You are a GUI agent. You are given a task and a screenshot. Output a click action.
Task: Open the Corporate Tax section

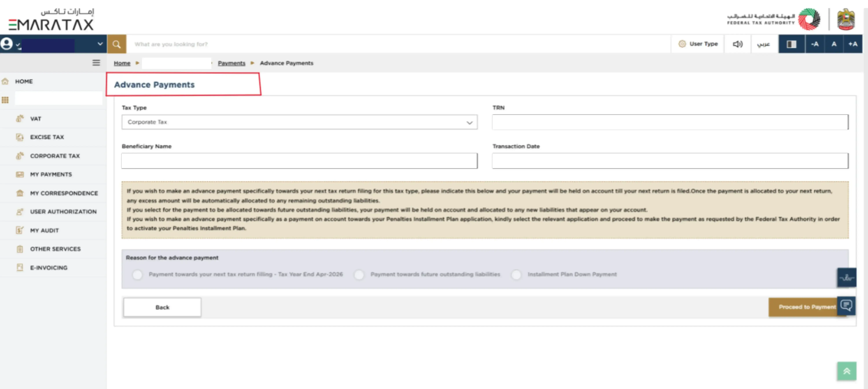click(x=55, y=156)
